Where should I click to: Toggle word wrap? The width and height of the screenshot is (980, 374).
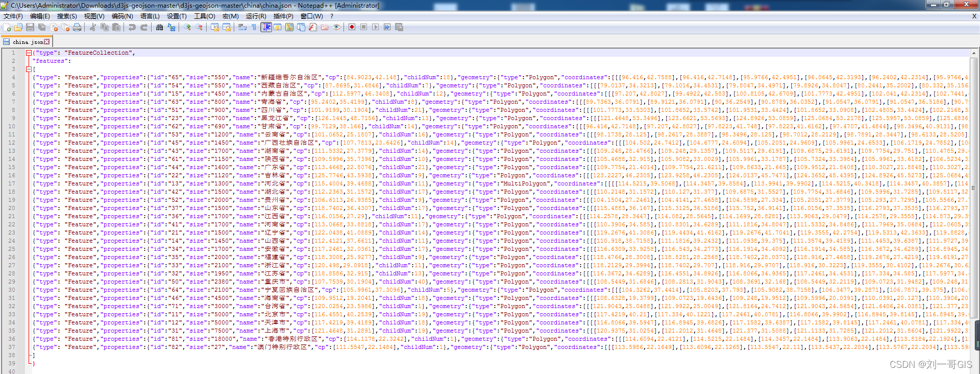pos(242,27)
